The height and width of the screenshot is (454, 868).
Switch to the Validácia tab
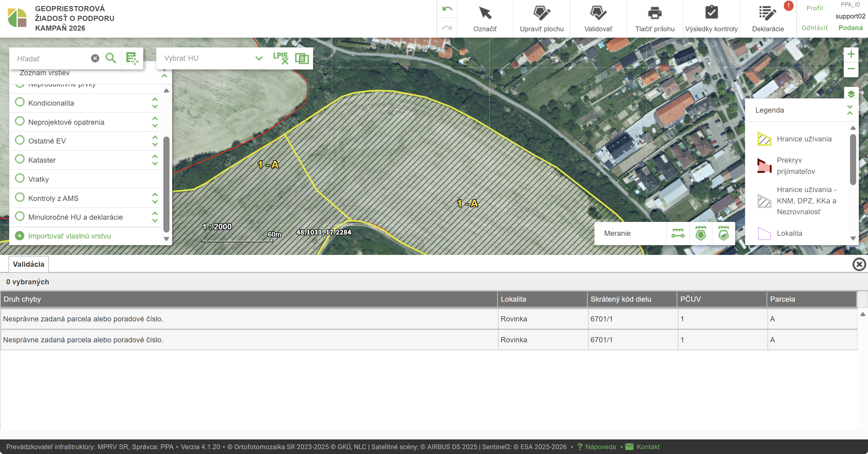coord(28,264)
